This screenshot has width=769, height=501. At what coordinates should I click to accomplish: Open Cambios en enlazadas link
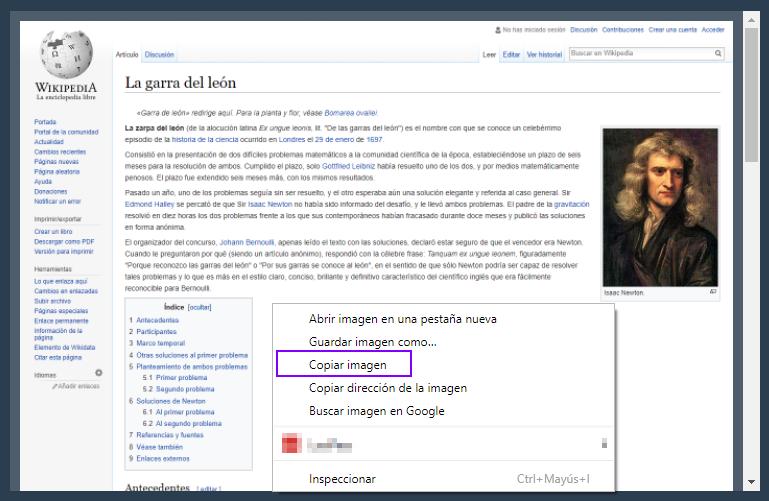66,291
